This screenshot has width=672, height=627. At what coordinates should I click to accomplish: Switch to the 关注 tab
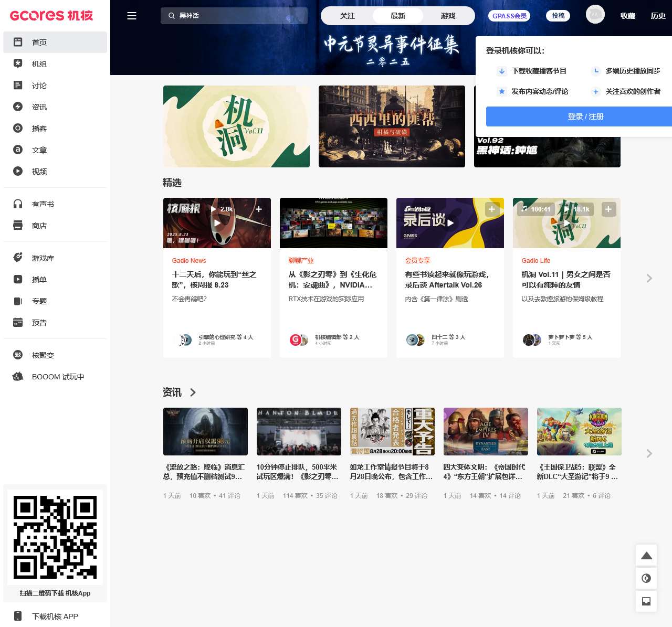pos(347,16)
